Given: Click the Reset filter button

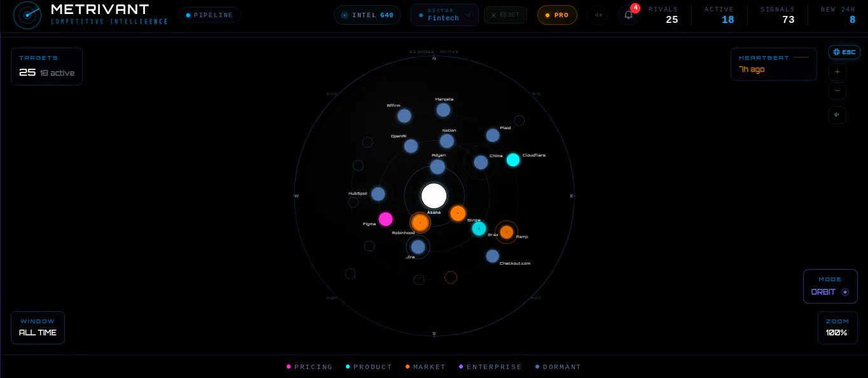Looking at the screenshot, I should [506, 15].
